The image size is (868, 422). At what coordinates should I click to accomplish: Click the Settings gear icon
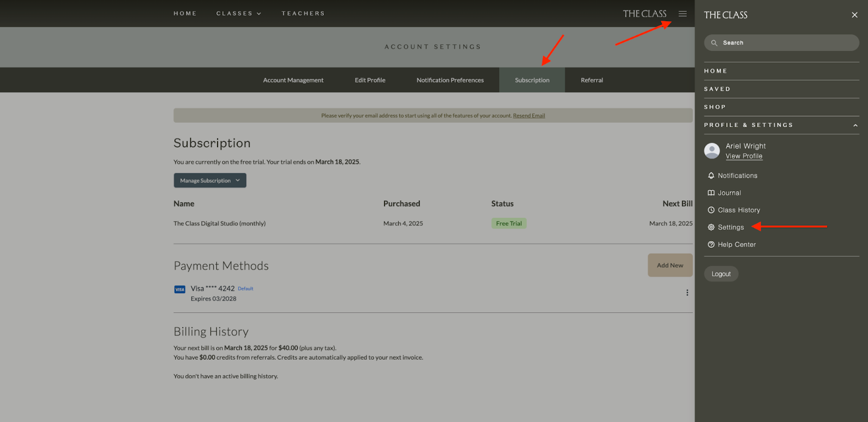click(711, 228)
